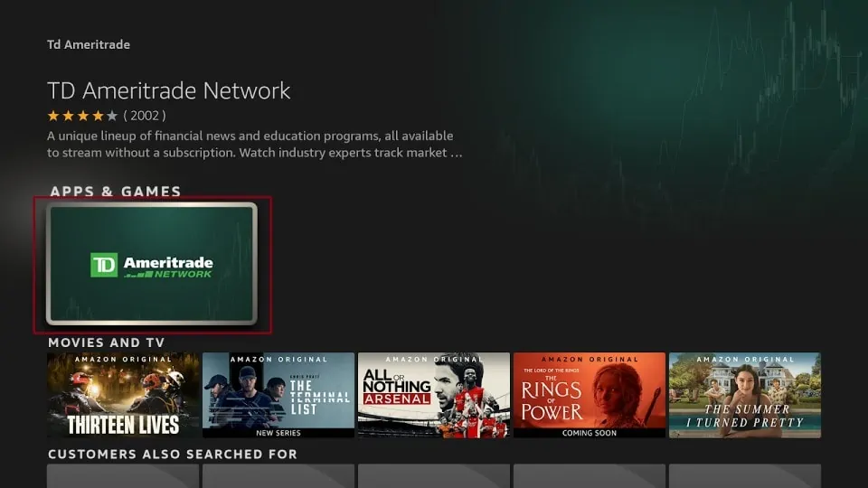Click the MOVIES AND TV section heading

click(x=107, y=343)
